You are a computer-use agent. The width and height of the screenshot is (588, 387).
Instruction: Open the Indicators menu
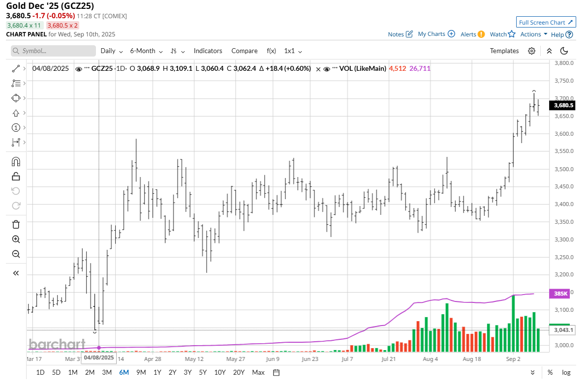coord(208,51)
